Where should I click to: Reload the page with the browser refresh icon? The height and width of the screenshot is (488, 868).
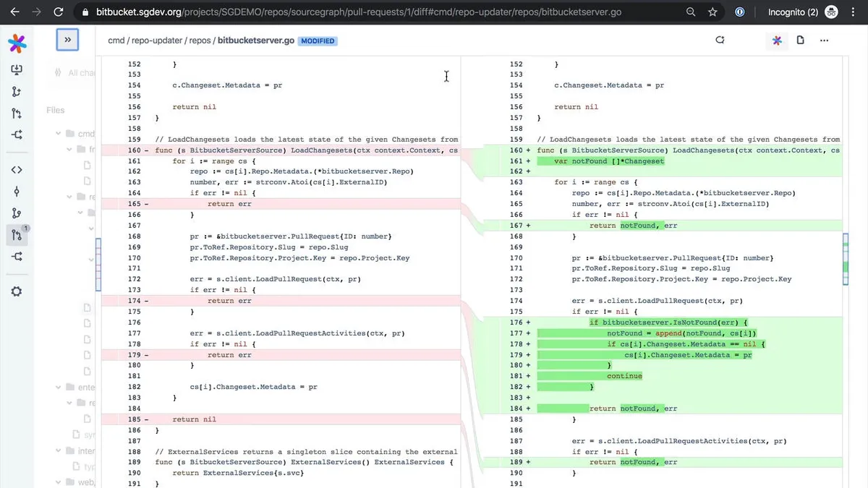click(59, 12)
